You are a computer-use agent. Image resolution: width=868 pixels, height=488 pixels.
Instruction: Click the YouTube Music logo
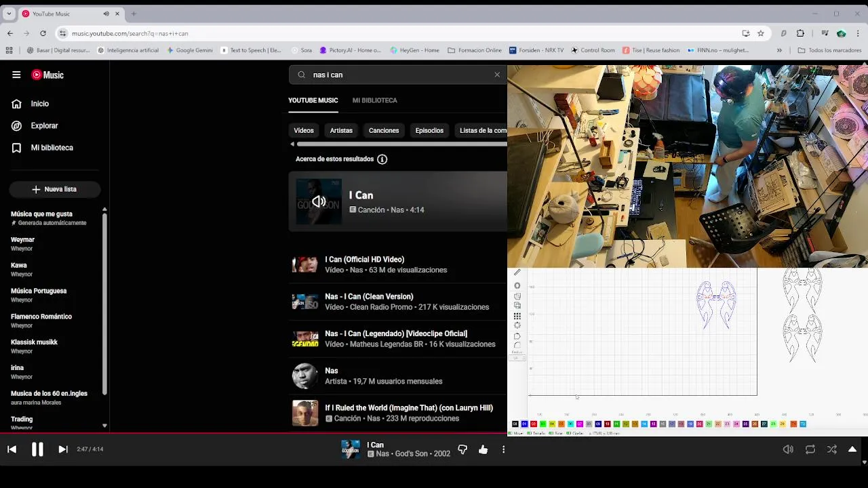pos(47,75)
